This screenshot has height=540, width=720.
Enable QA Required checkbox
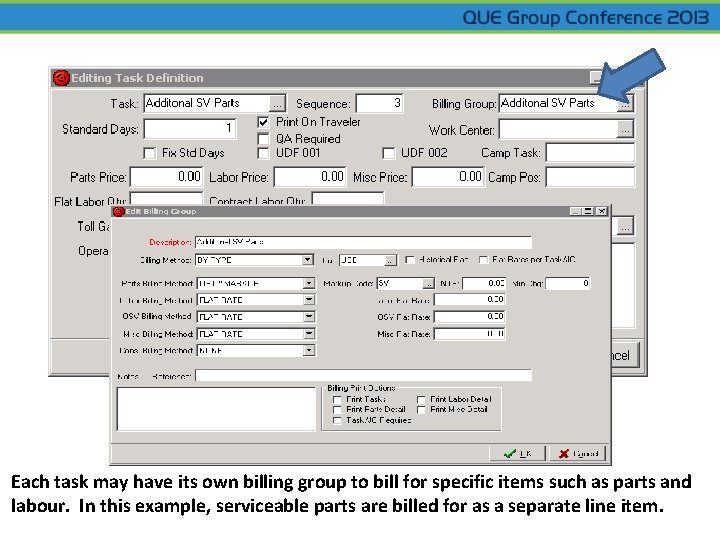(263, 139)
